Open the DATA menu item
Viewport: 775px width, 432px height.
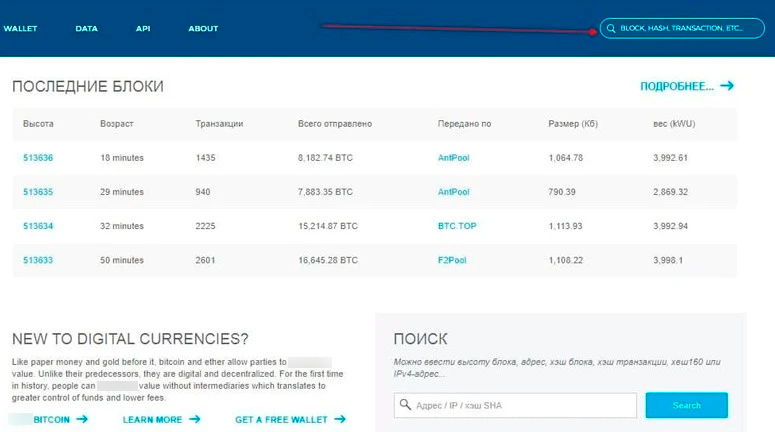86,29
